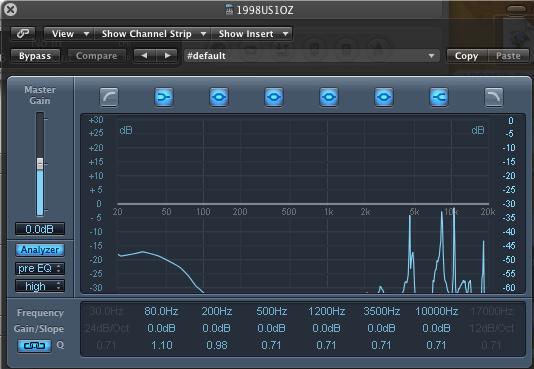This screenshot has width=534, height=369.
Task: Toggle the 1200Hz parametric band icon
Action: pyautogui.click(x=329, y=97)
